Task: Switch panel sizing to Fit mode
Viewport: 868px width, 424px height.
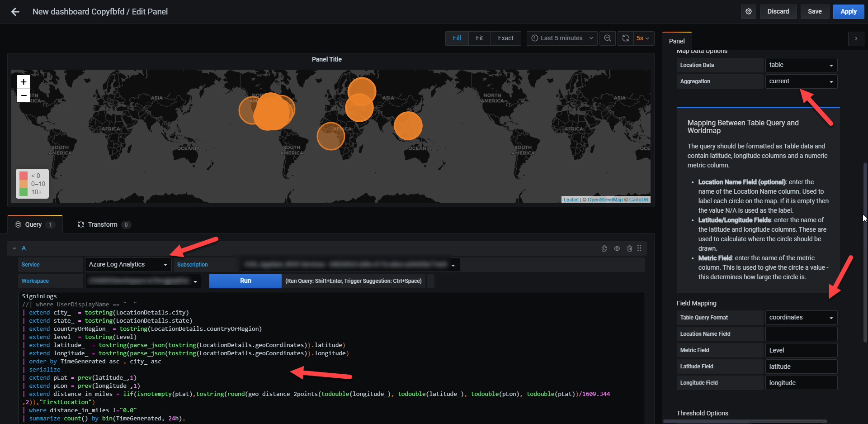Action: (479, 38)
